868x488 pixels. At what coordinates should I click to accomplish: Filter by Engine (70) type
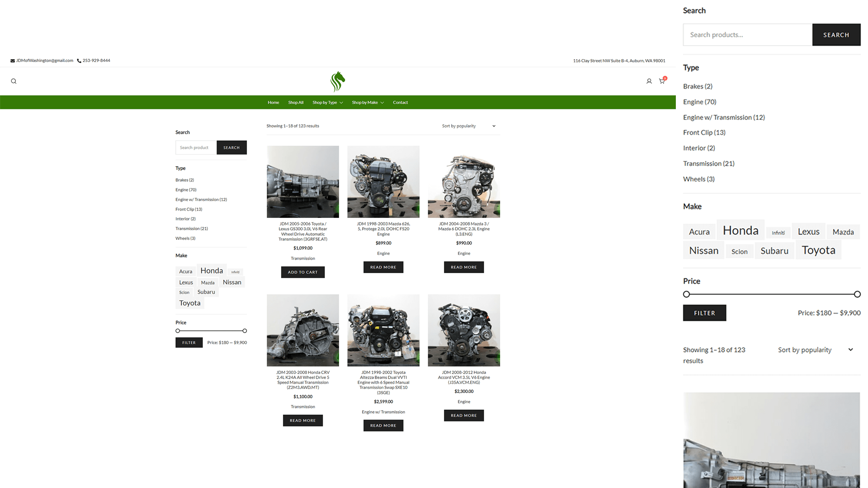(186, 190)
